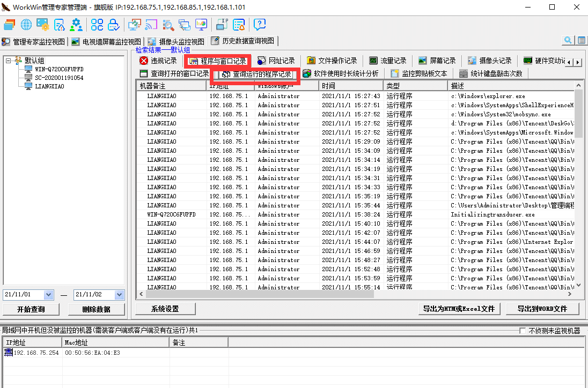Click the icon beside IP 192.168.75.254
The width and height of the screenshot is (588, 388).
coord(8,353)
